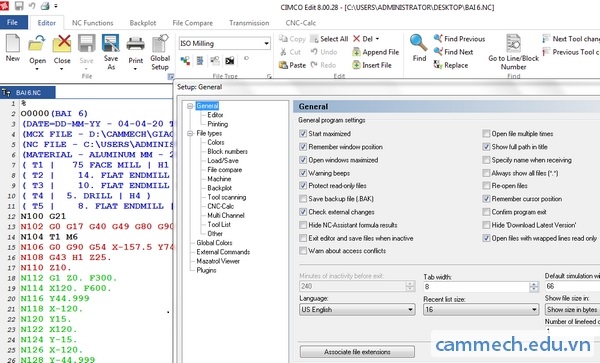Select Printing in the setup tree
Viewport: 600px width, 363px height.
pos(217,124)
